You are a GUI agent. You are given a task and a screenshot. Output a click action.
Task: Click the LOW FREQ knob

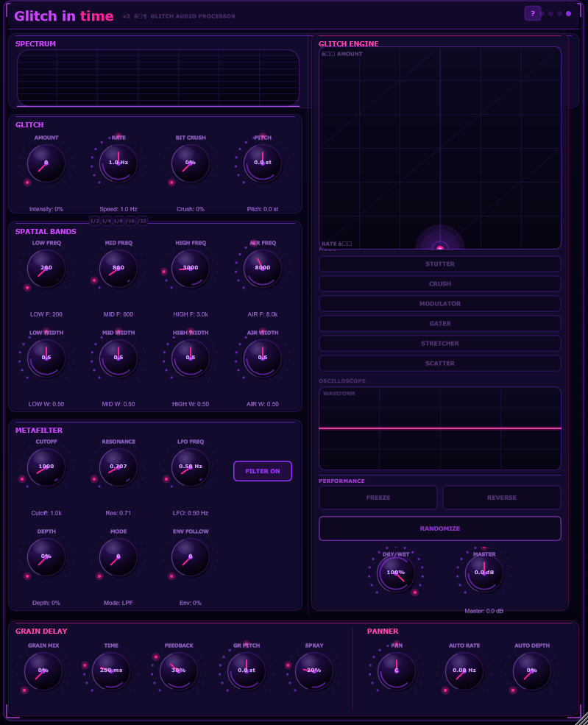pyautogui.click(x=46, y=268)
